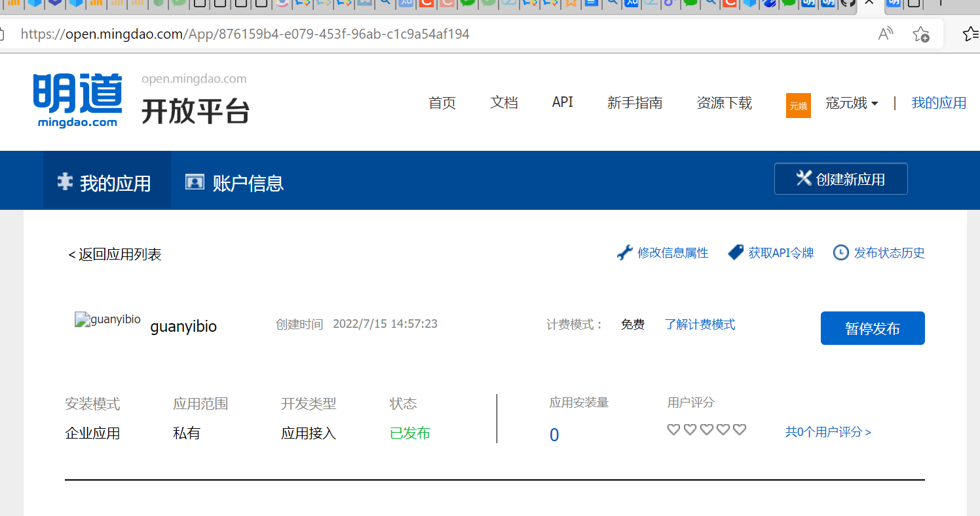Click the Read Aloud icon in address bar
The width and height of the screenshot is (980, 516).
point(886,34)
